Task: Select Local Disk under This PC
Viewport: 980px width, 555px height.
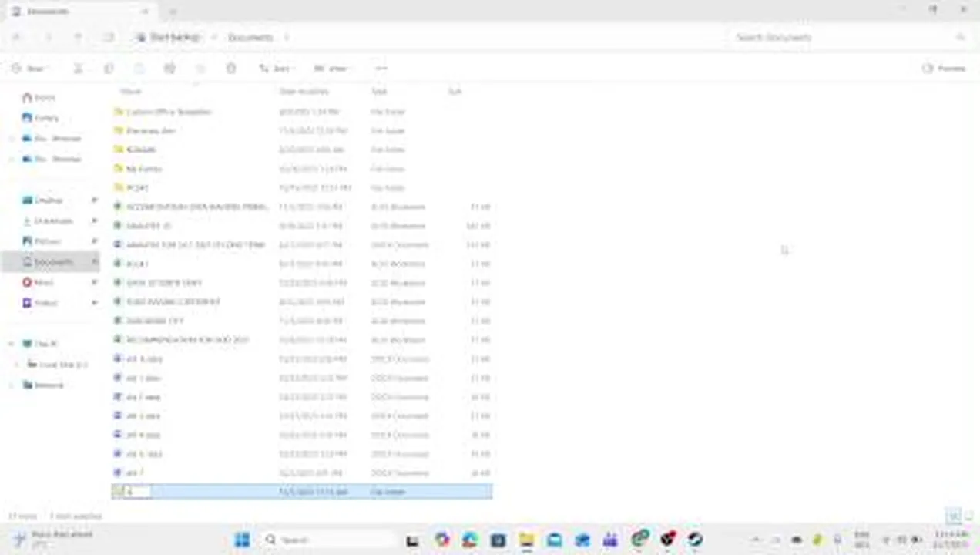Action: (58, 365)
